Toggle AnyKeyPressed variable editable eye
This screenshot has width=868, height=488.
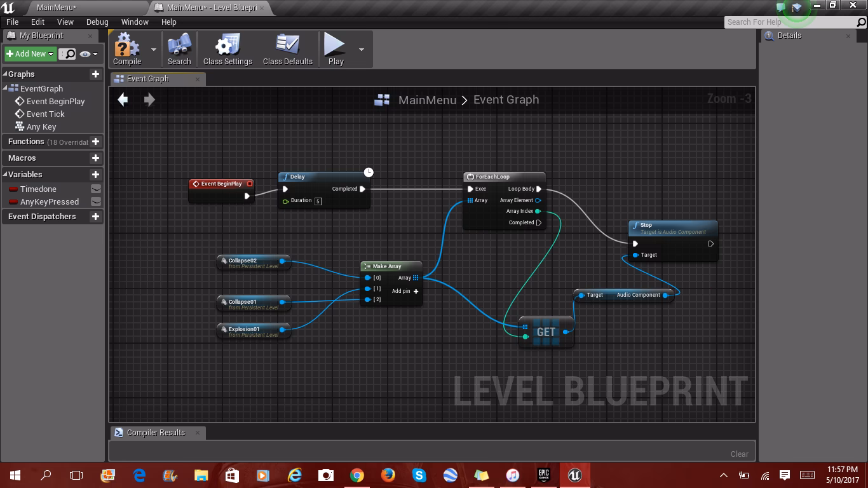coord(96,202)
